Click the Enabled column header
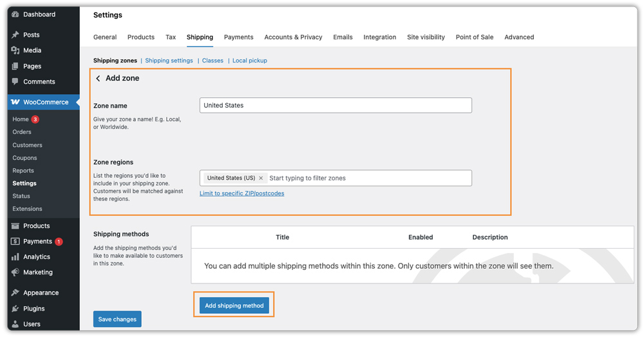The height and width of the screenshot is (337, 644). tap(420, 237)
